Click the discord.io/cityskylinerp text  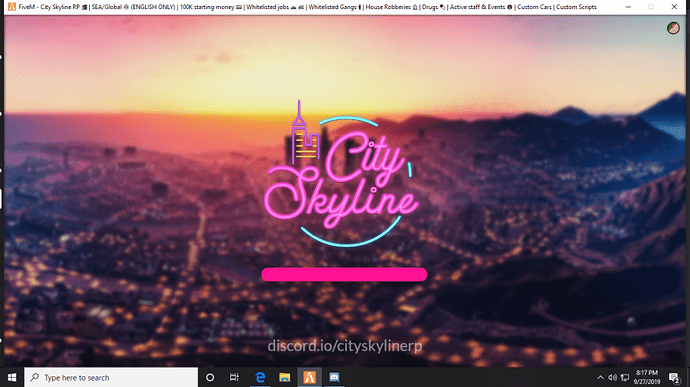point(345,346)
